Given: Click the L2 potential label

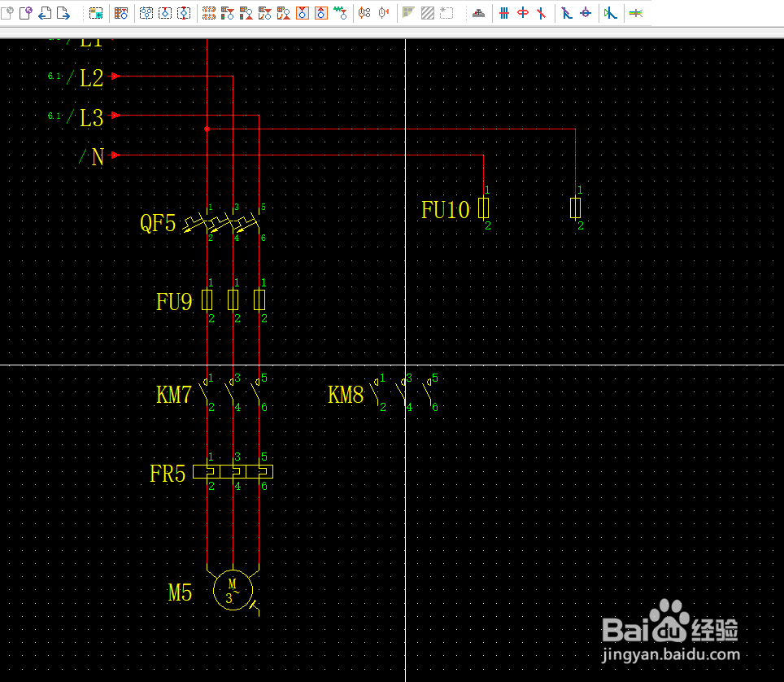Looking at the screenshot, I should coord(92,78).
